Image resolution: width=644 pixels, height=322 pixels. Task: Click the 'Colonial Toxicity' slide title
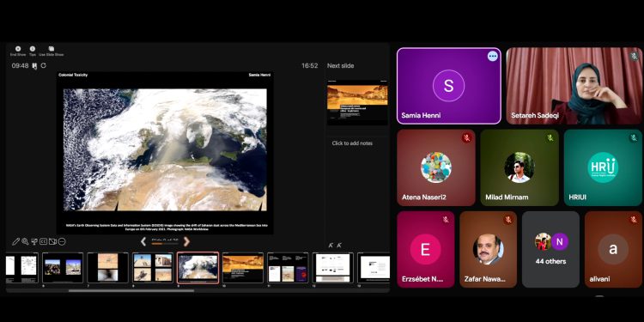[x=73, y=76]
